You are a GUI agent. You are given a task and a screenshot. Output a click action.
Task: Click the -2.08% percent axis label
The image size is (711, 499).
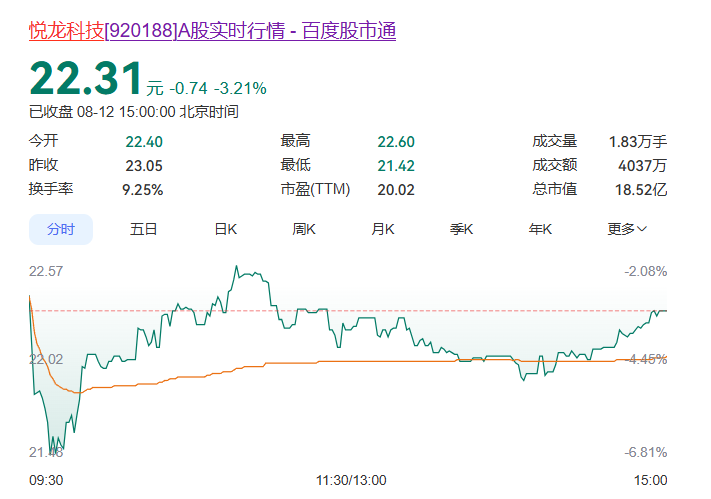coord(646,271)
